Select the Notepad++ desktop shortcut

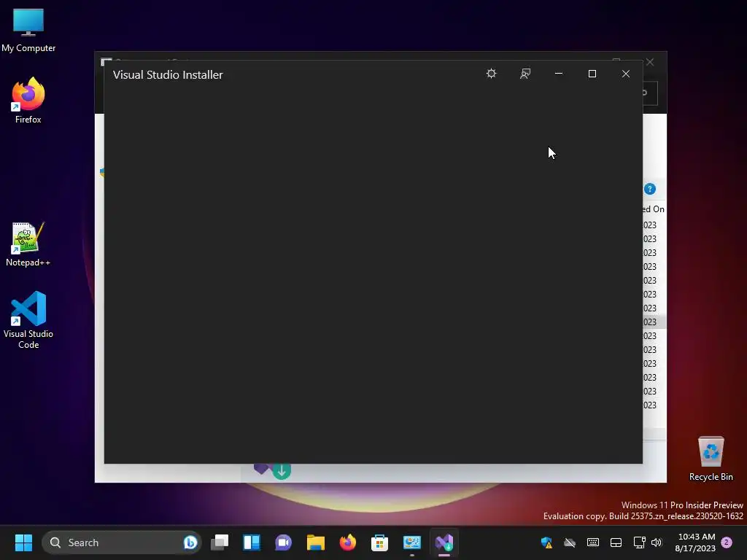pyautogui.click(x=28, y=244)
